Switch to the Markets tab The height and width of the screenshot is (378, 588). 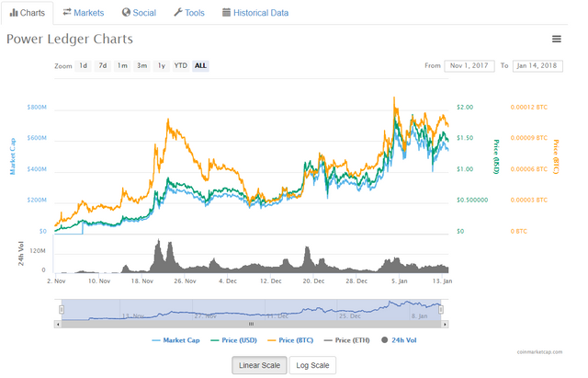(x=84, y=13)
